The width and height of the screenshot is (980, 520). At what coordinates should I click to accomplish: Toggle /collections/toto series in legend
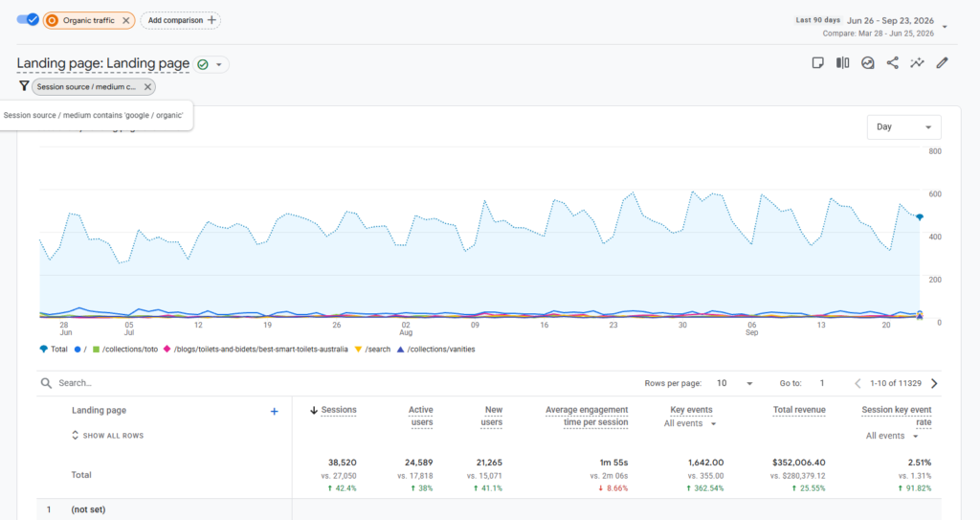pos(125,350)
